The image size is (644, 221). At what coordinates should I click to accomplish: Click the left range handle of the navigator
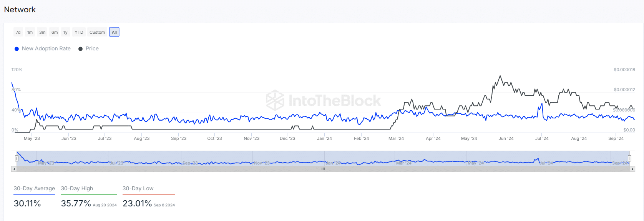pyautogui.click(x=17, y=158)
